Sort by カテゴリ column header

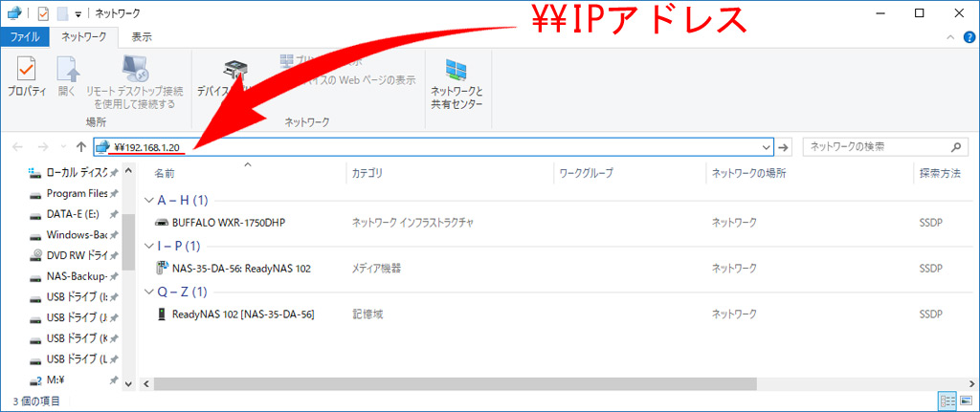click(367, 174)
